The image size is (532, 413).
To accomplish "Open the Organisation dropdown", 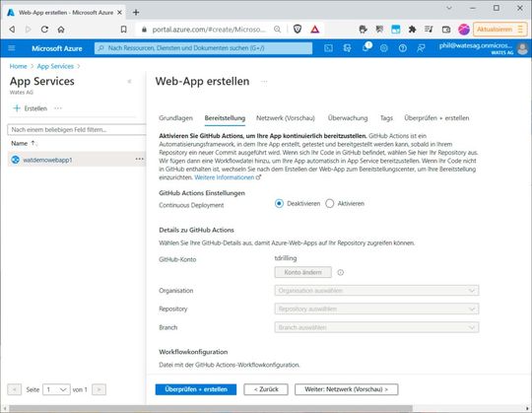I will click(376, 291).
